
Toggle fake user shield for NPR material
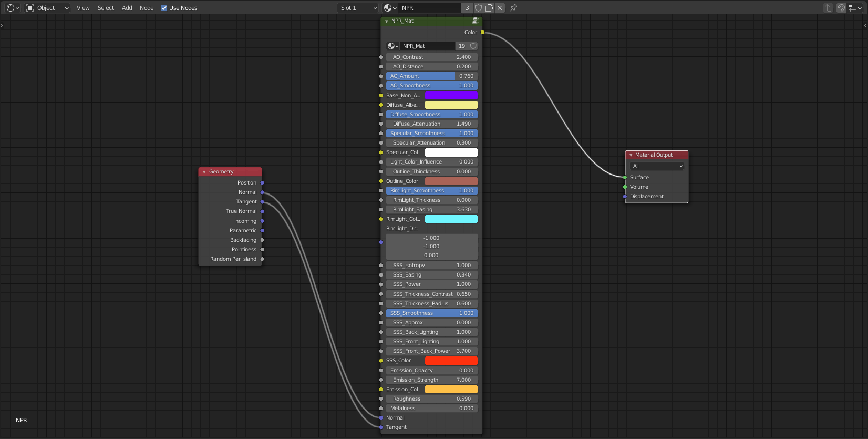coord(478,8)
